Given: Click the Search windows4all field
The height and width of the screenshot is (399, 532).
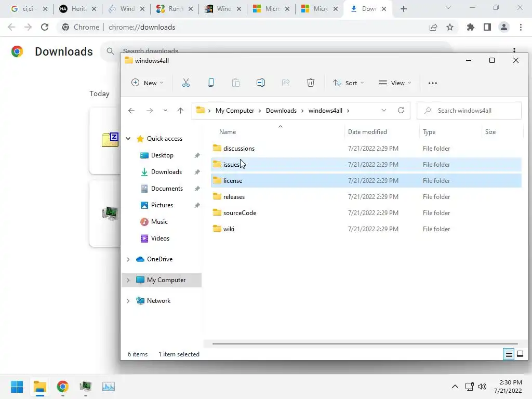Looking at the screenshot, I should 469,111.
